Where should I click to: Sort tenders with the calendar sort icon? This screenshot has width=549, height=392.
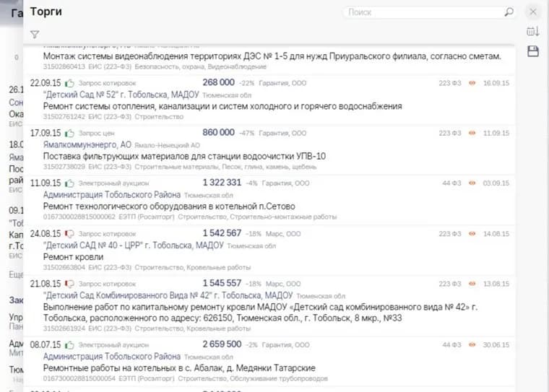pos(533,31)
